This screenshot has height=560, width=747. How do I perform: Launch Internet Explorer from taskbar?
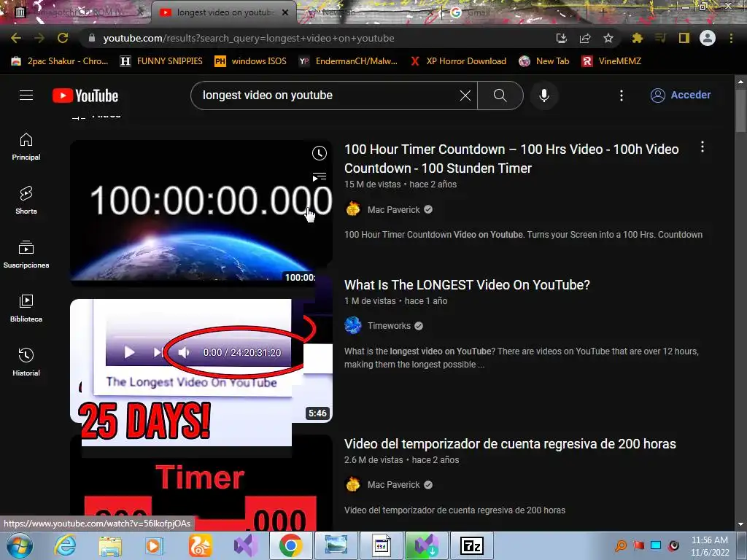(x=65, y=545)
